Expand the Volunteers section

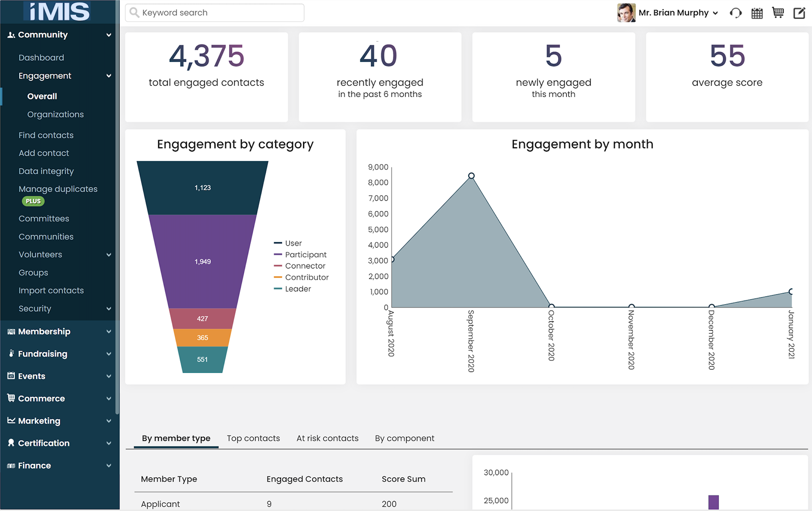pos(108,255)
